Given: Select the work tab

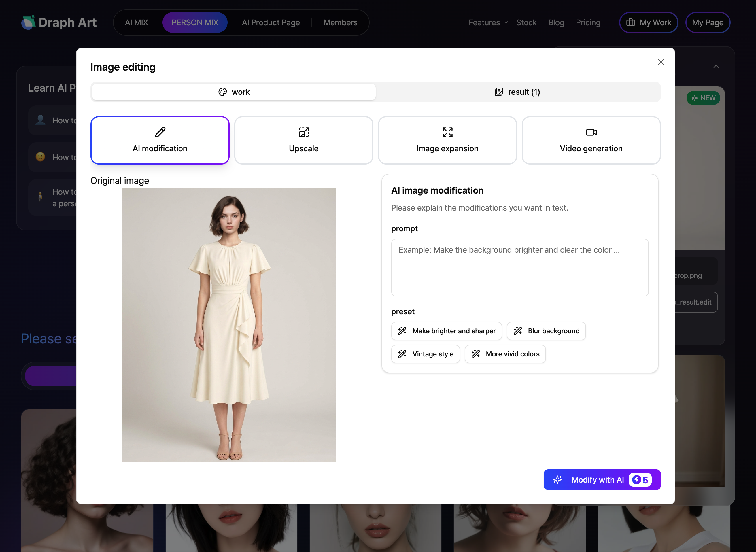Looking at the screenshot, I should pos(234,92).
